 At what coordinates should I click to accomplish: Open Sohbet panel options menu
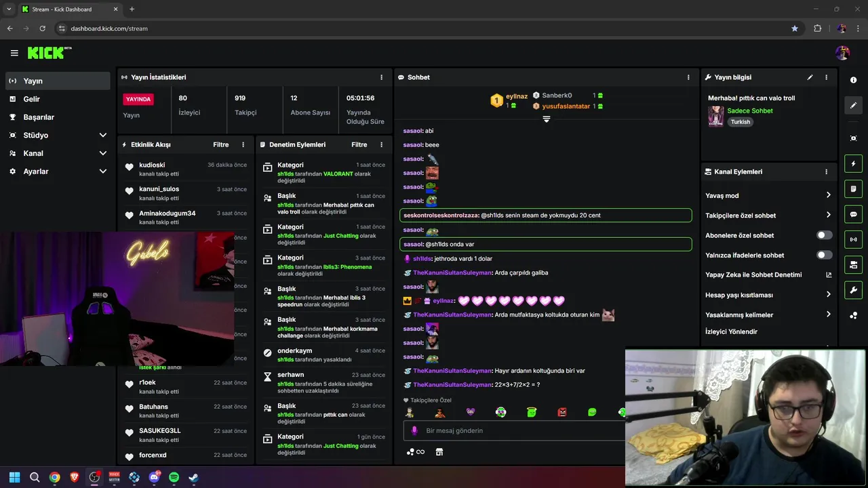688,77
